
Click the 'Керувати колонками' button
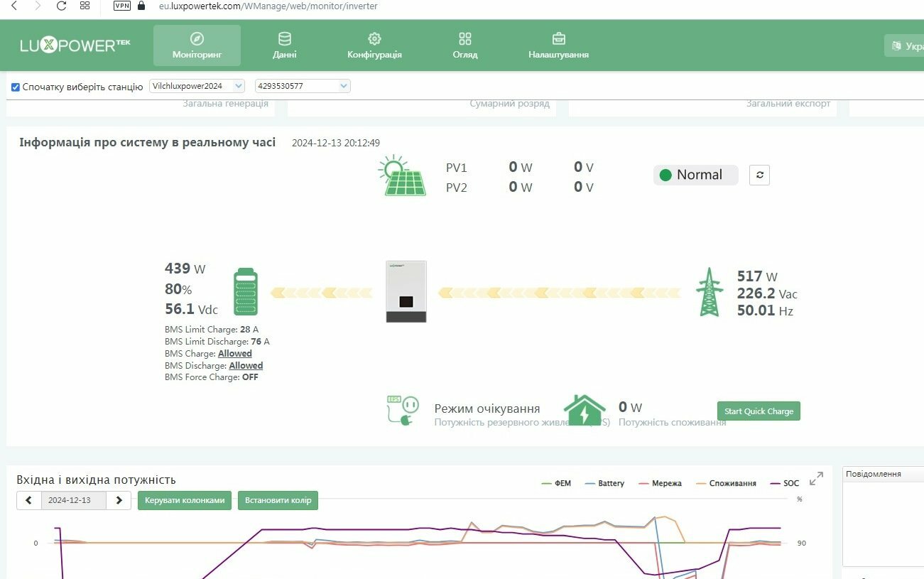click(x=185, y=500)
